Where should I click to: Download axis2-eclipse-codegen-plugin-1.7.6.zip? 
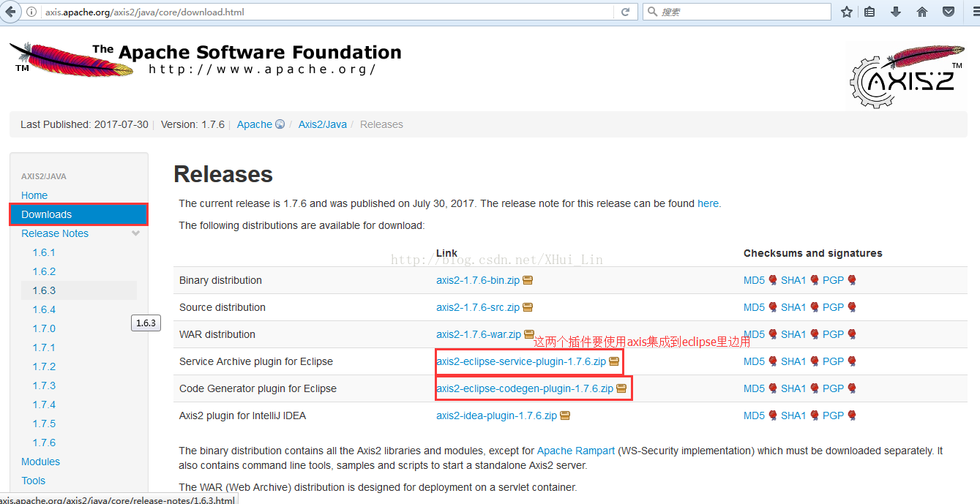[525, 388]
